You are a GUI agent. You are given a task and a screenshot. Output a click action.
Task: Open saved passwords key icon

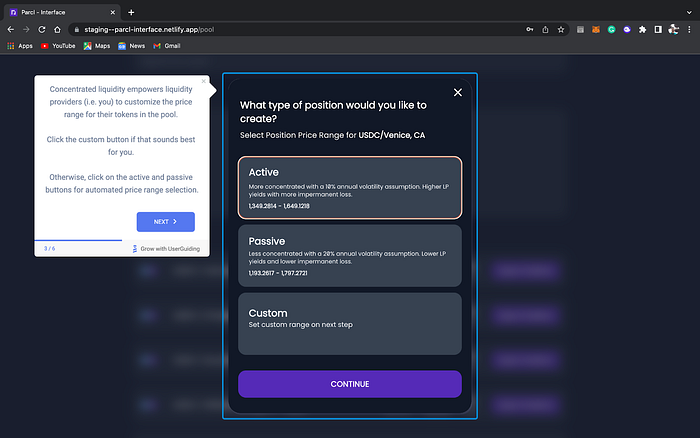click(529, 29)
